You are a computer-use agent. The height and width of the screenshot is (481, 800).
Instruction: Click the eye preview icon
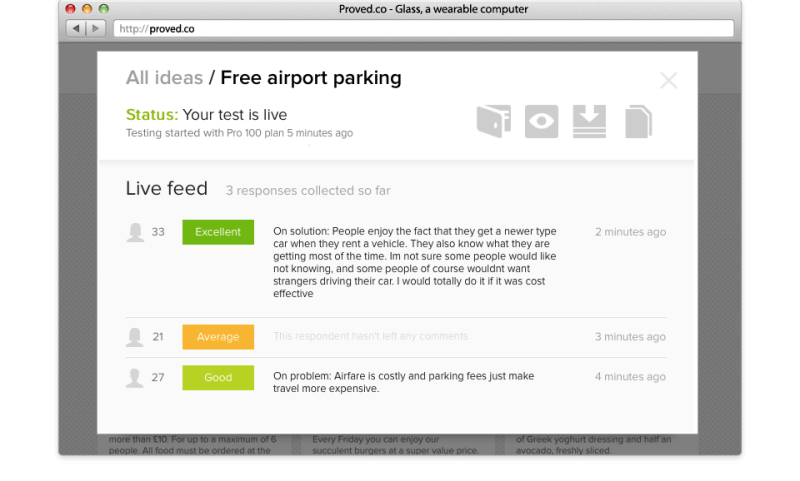pos(541,121)
